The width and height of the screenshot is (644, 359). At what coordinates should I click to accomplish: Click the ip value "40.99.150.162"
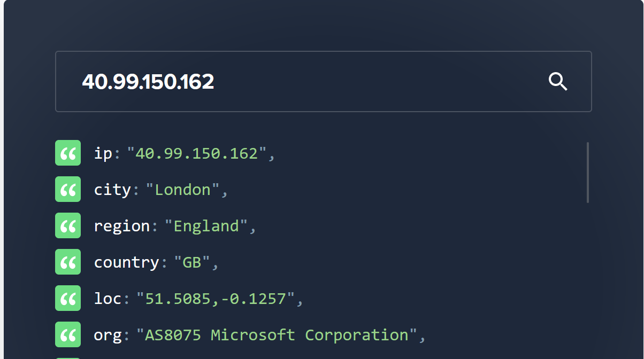198,153
